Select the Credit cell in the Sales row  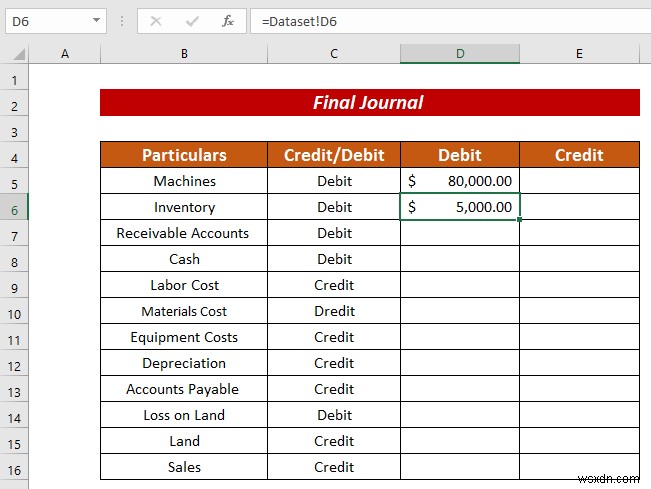334,467
